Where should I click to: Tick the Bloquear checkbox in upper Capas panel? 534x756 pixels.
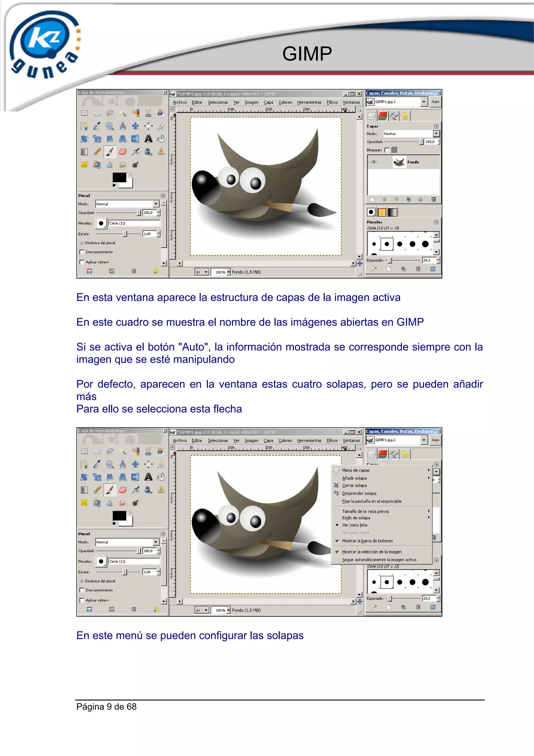387,150
